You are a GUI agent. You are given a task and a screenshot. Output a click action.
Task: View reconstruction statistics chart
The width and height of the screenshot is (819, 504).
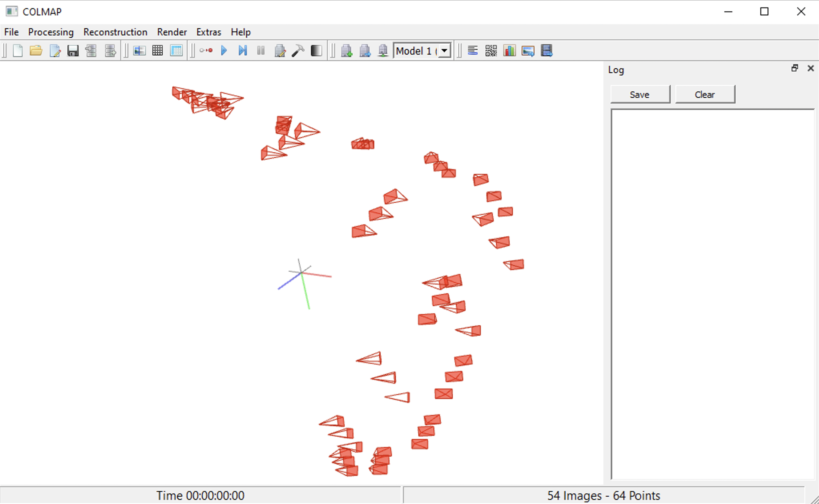coord(509,50)
